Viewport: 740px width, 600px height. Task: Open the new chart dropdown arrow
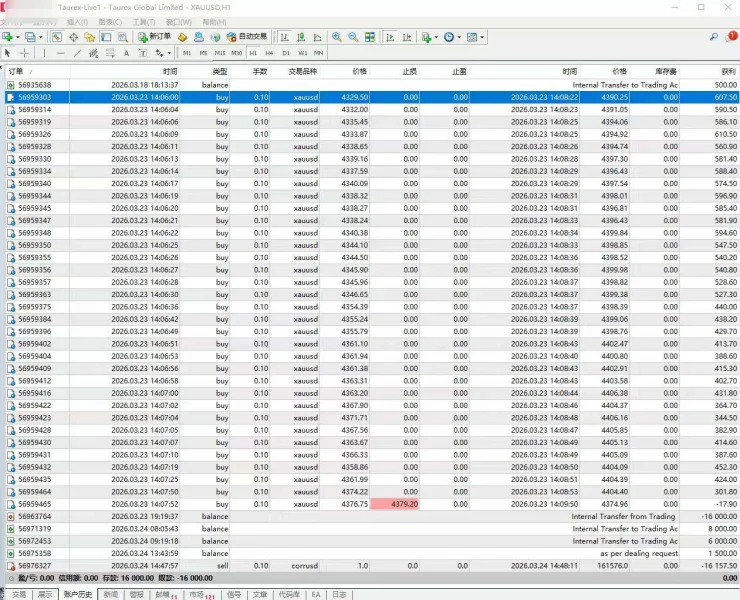click(18, 37)
